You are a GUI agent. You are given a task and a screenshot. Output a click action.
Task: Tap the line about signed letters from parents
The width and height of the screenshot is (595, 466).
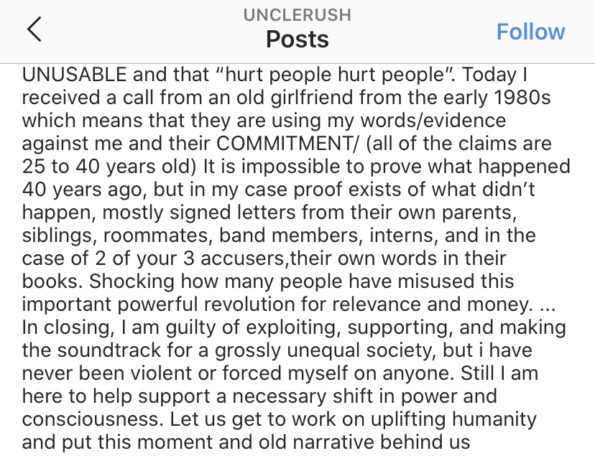click(x=269, y=213)
